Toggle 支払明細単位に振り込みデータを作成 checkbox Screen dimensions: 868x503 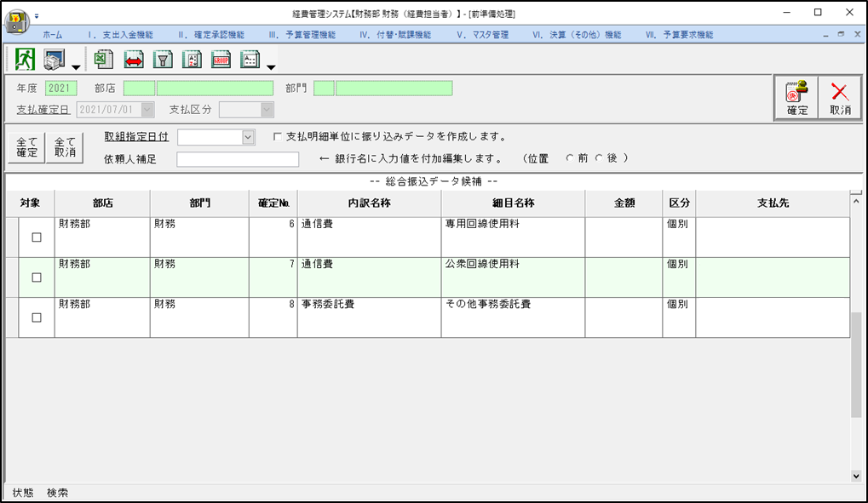278,137
